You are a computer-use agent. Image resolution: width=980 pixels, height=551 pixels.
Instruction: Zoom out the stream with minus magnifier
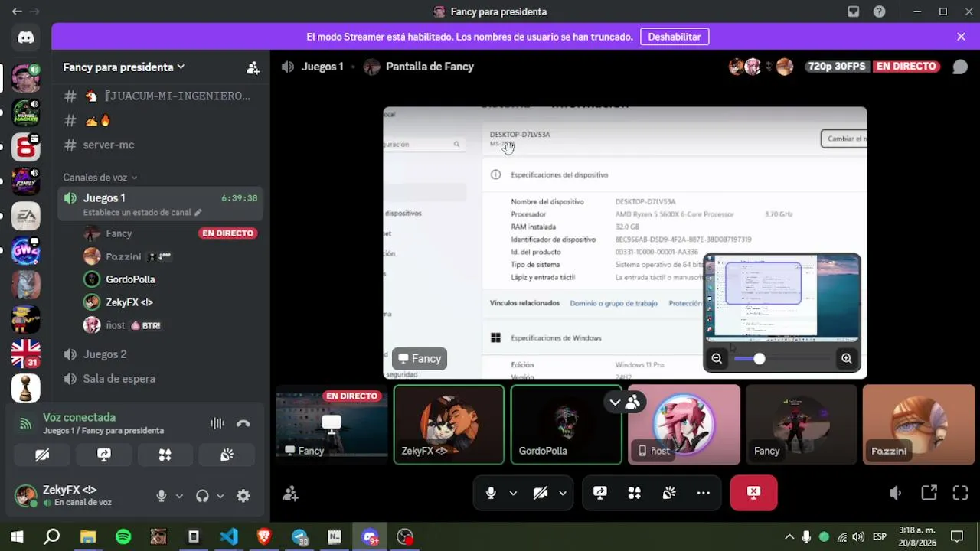717,358
